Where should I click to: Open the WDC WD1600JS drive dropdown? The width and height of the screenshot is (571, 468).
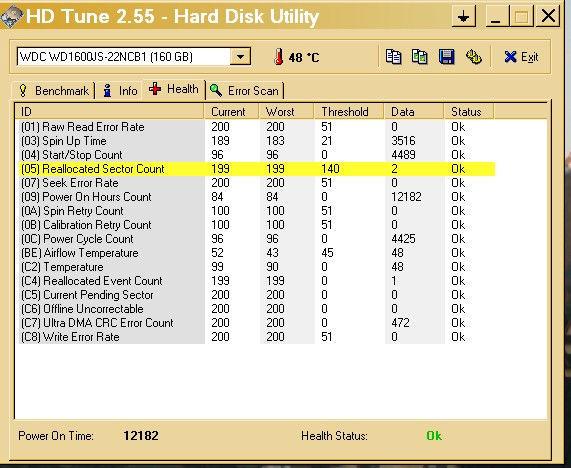coord(240,57)
